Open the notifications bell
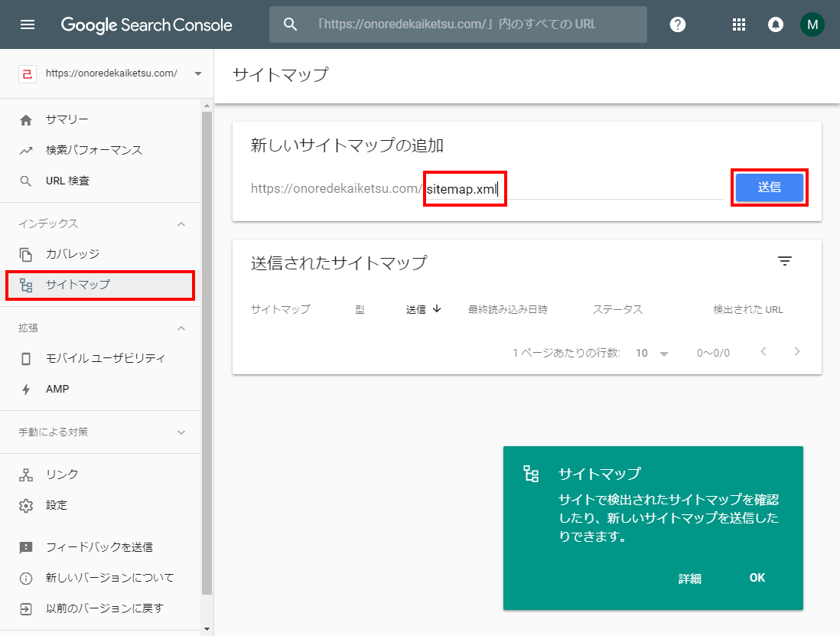The height and width of the screenshot is (636, 840). [776, 24]
